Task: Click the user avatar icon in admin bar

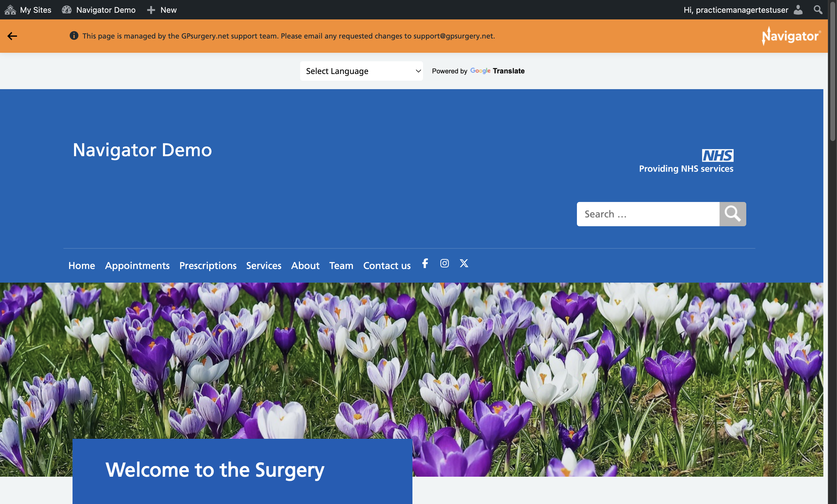Action: [798, 9]
